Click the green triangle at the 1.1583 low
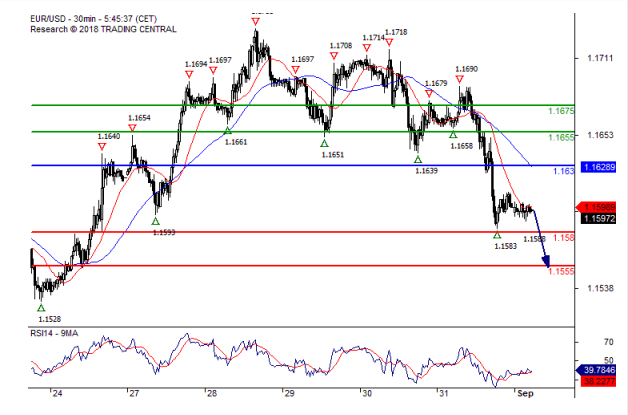 (x=497, y=234)
